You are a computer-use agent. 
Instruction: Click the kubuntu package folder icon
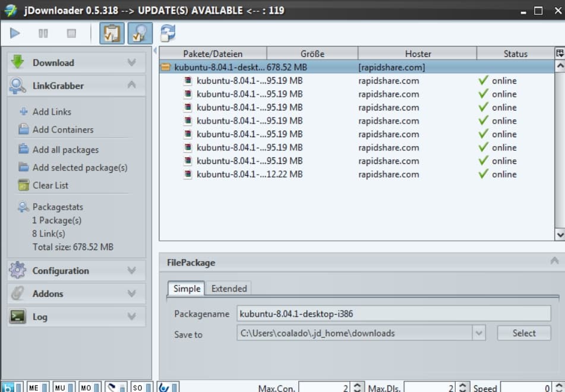click(x=165, y=67)
